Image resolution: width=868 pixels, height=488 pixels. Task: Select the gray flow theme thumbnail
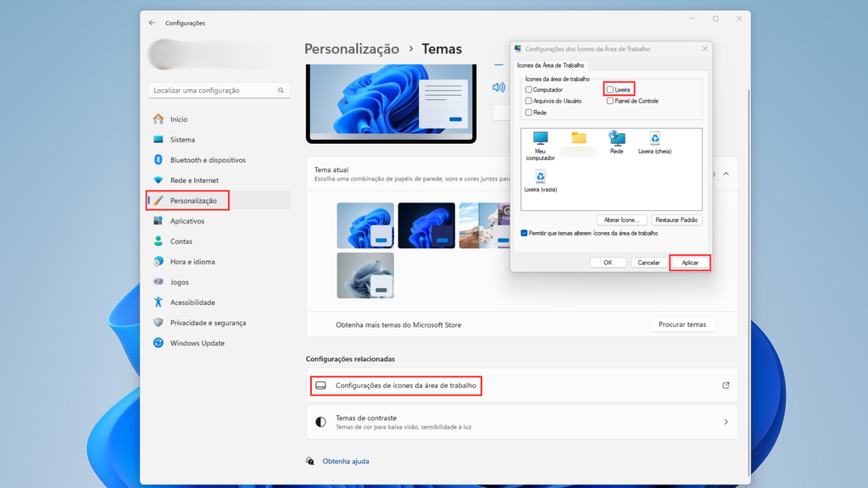(365, 275)
